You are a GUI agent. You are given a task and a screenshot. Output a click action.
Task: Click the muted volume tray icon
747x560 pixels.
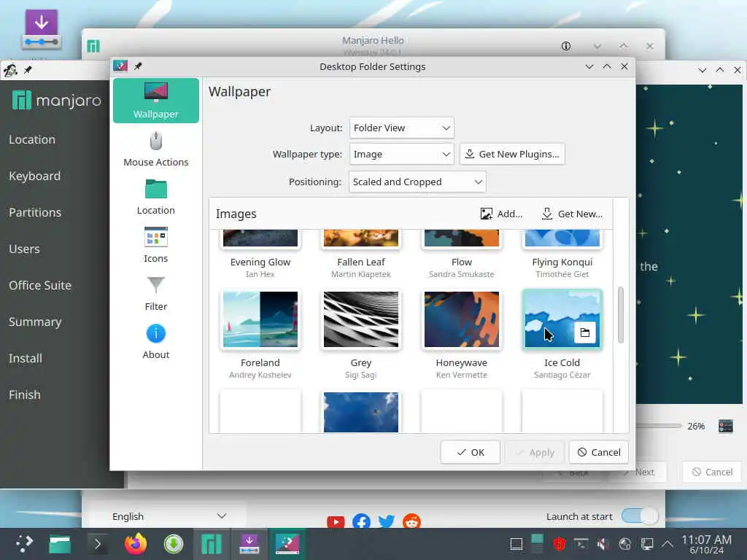603,544
